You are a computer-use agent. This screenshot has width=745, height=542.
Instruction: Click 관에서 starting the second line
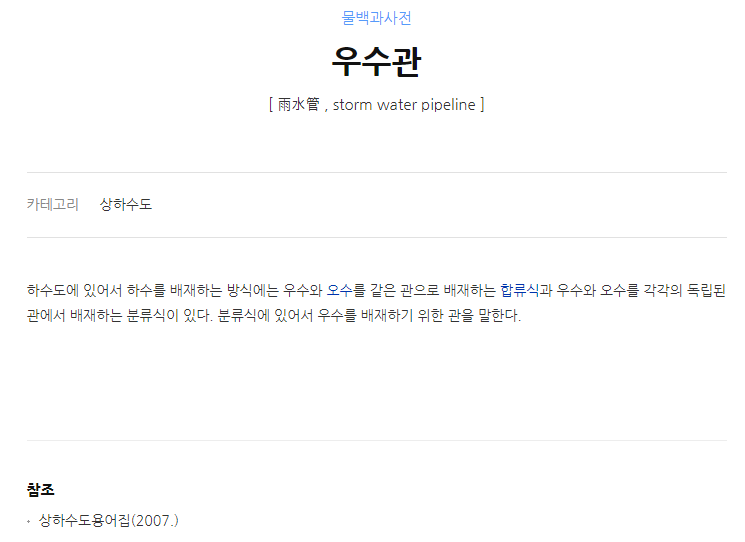pyautogui.click(x=46, y=315)
